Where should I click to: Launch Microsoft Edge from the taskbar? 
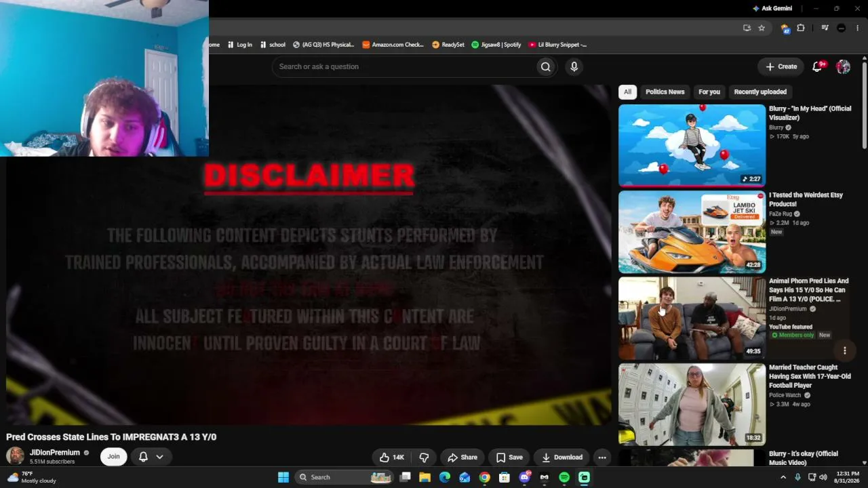click(x=444, y=477)
